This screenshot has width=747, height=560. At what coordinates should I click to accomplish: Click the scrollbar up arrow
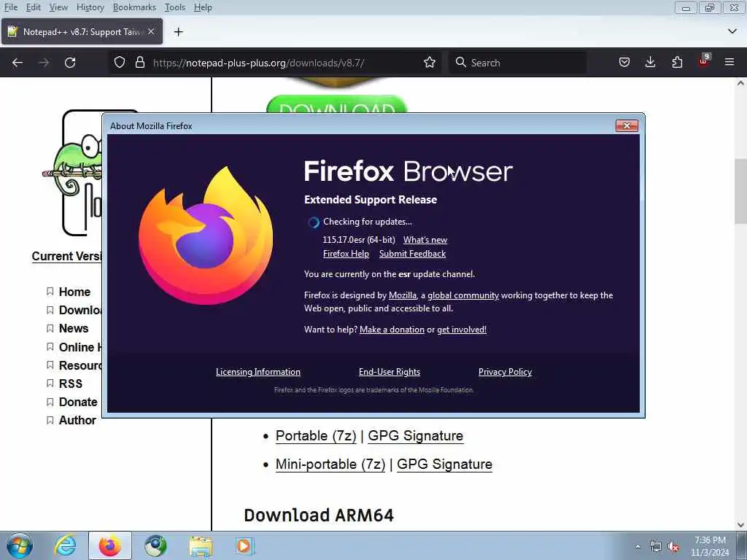(740, 83)
